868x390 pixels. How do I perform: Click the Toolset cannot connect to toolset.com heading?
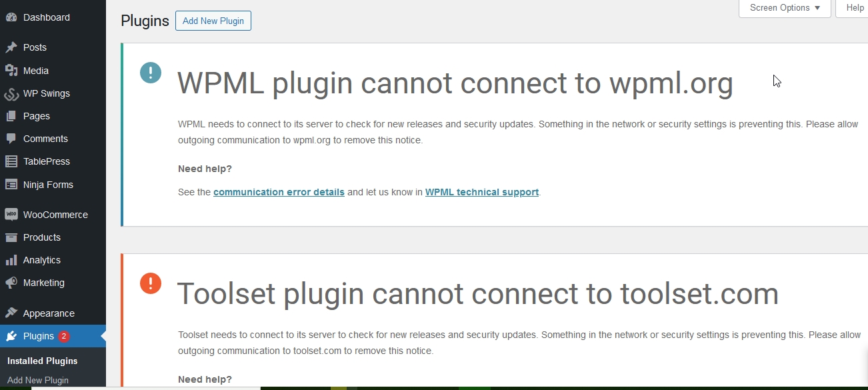coord(478,294)
